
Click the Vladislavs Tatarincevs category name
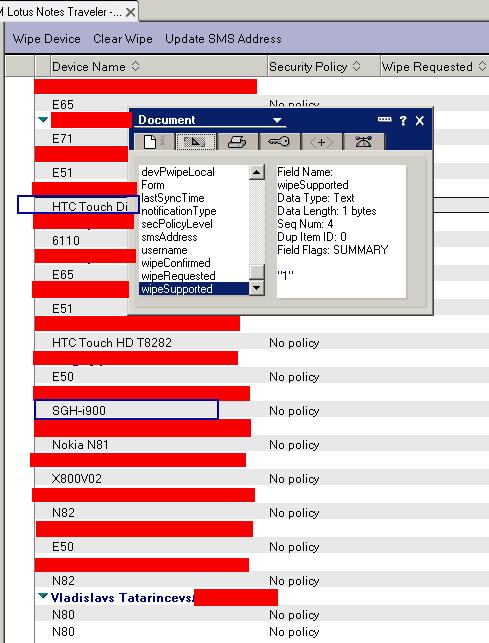[x=121, y=597]
